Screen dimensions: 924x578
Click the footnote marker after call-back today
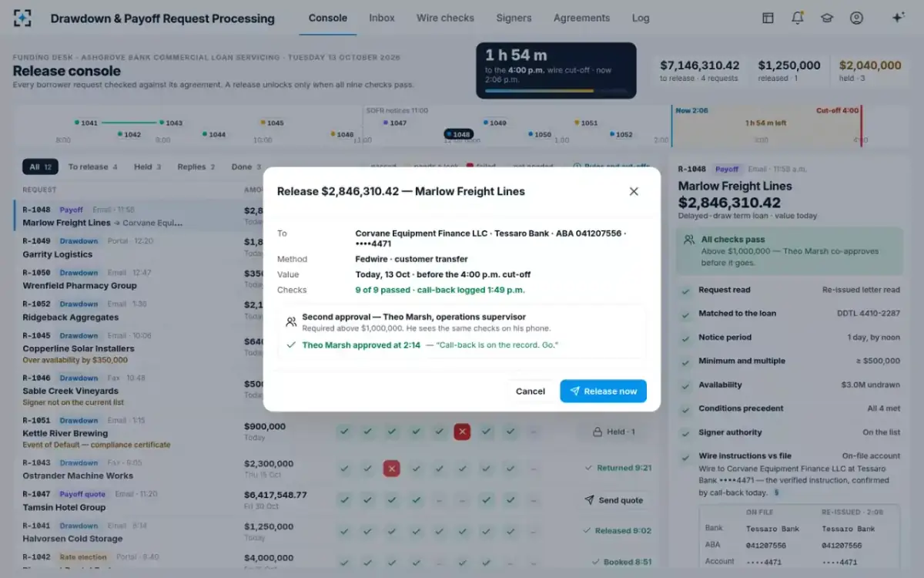point(776,492)
